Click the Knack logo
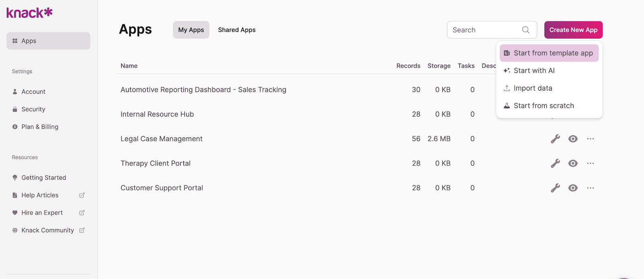 29,13
